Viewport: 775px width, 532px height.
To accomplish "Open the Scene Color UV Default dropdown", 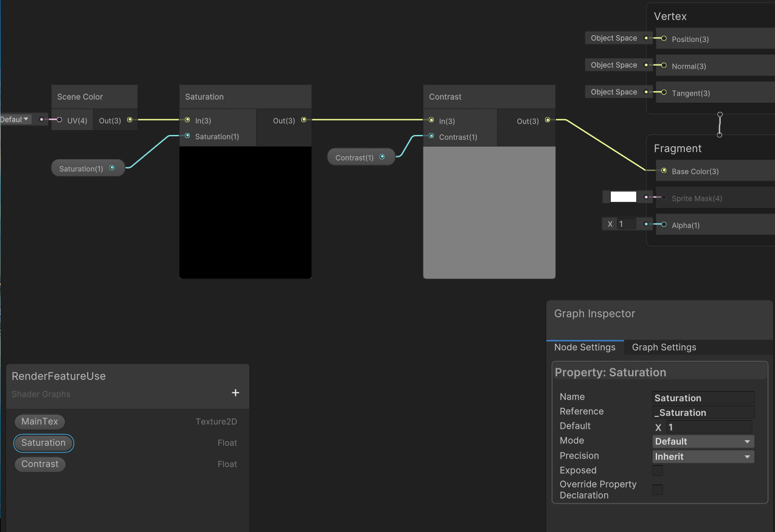I will [15, 120].
